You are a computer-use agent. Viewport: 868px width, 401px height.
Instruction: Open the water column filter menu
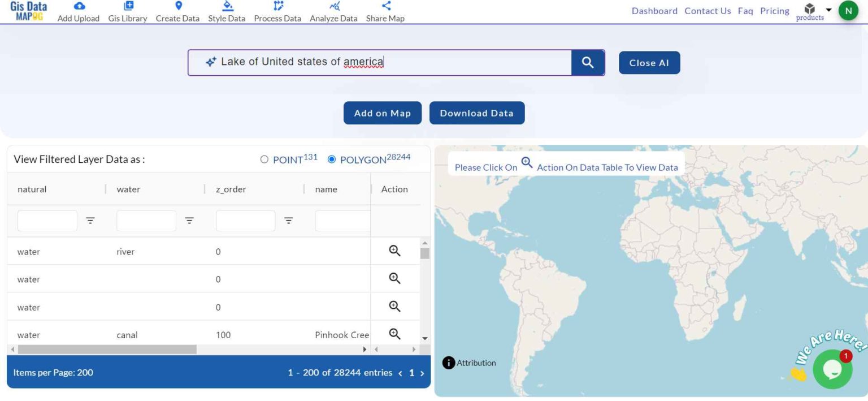(x=189, y=221)
